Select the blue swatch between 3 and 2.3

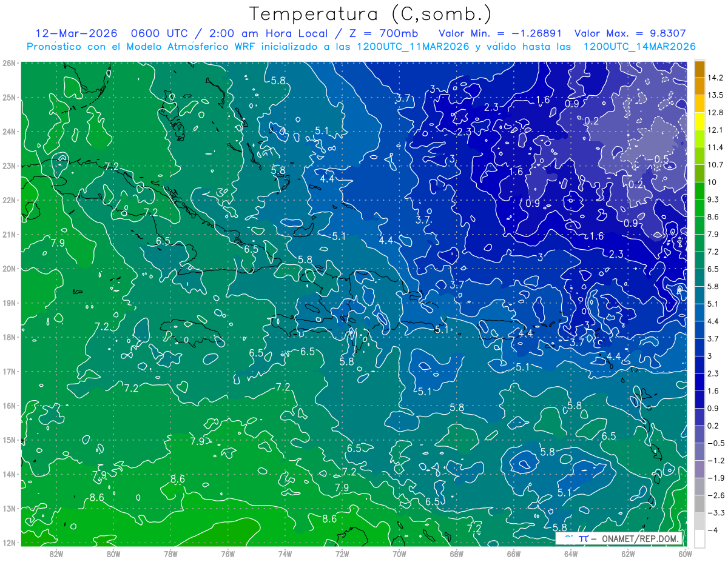coord(699,364)
